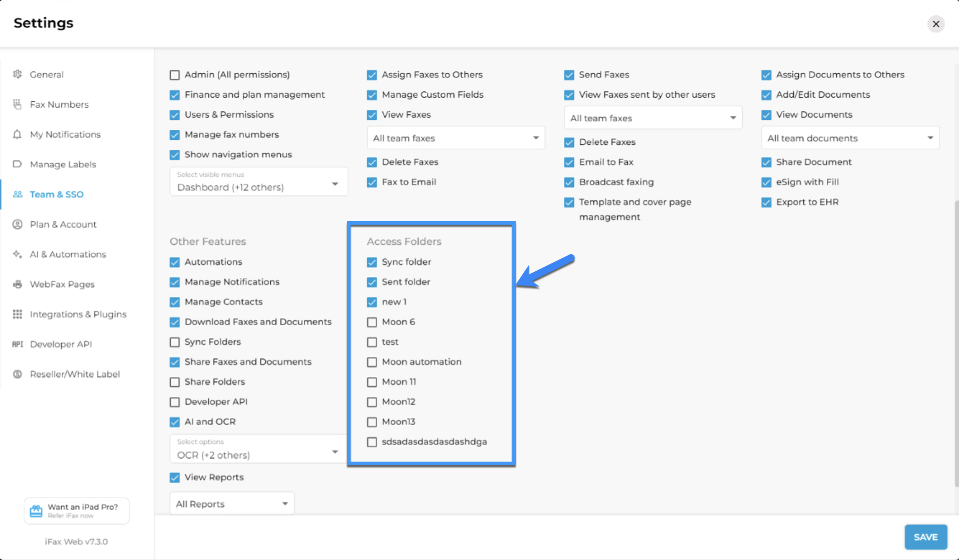Click the vertical scrollbar on right

tap(956, 344)
